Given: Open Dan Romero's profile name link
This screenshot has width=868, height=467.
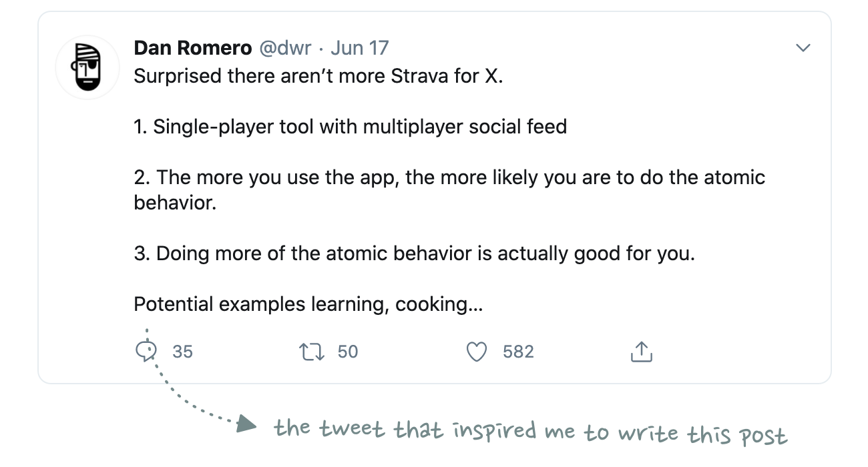Looking at the screenshot, I should click(x=193, y=48).
